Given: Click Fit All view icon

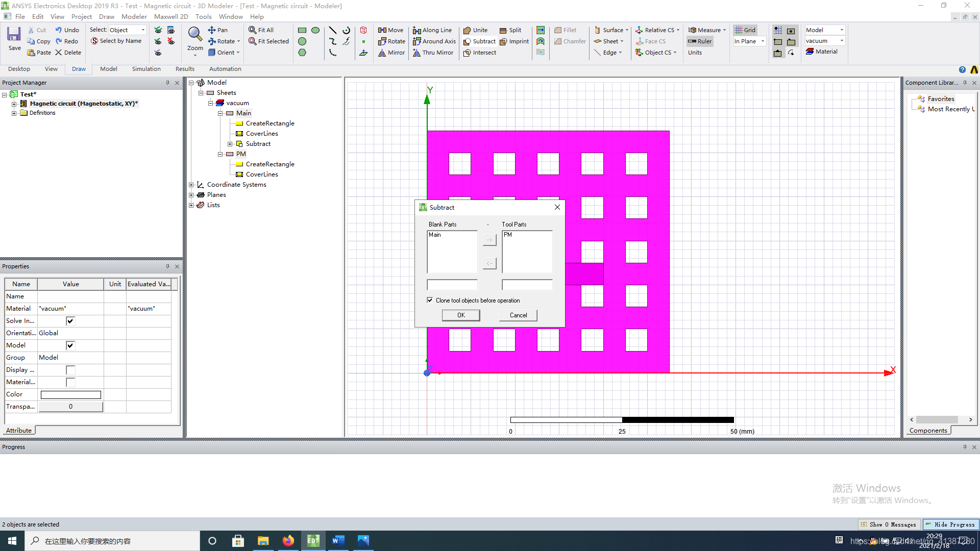Looking at the screenshot, I should pos(261,30).
